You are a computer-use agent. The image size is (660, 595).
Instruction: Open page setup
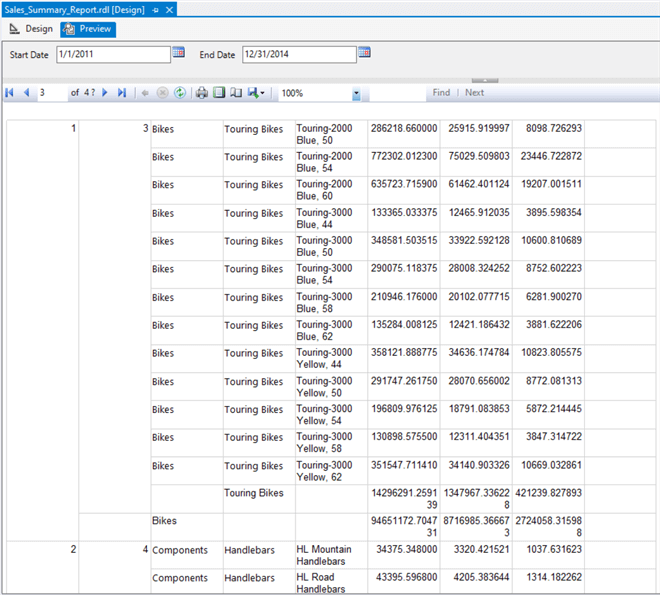(x=236, y=93)
